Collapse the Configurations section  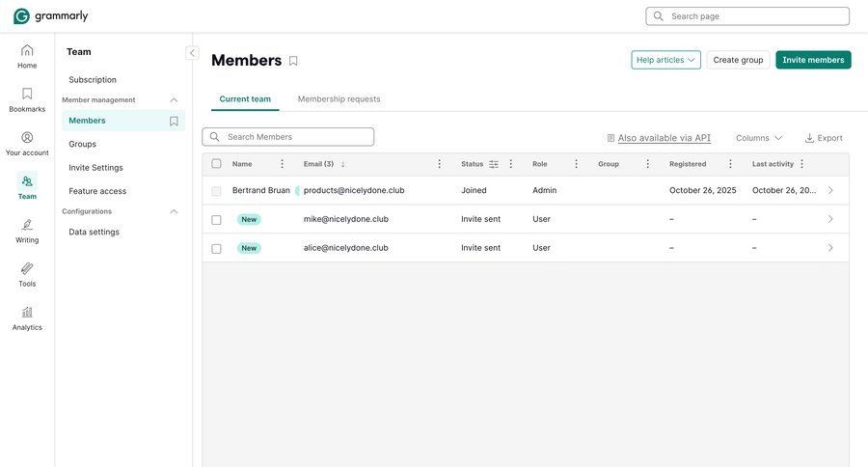tap(174, 211)
